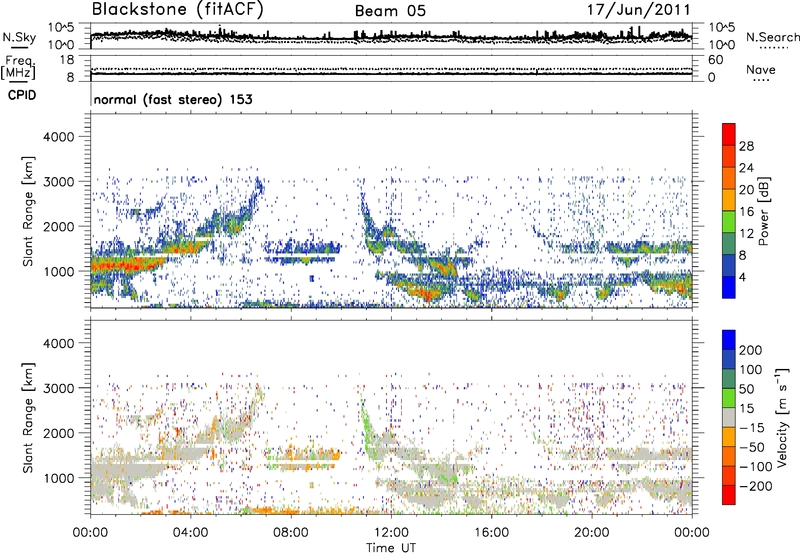Screen dimensions: 800x554
Task: Click the Time UT axis label
Action: click(391, 547)
